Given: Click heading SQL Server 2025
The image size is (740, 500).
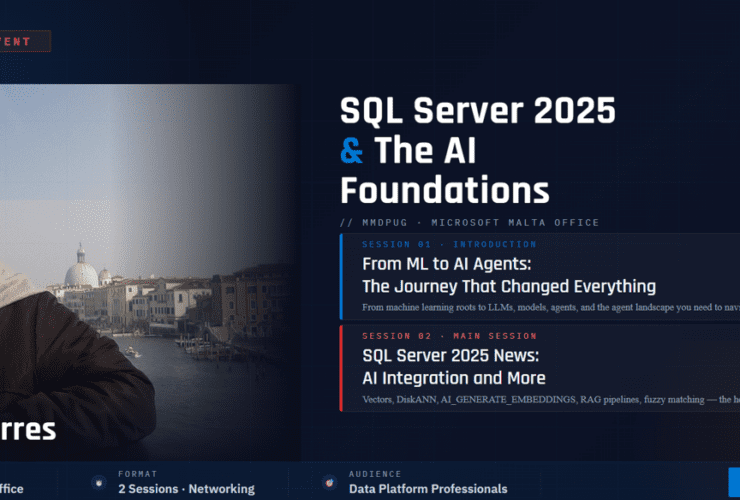Looking at the screenshot, I should click(x=478, y=110).
